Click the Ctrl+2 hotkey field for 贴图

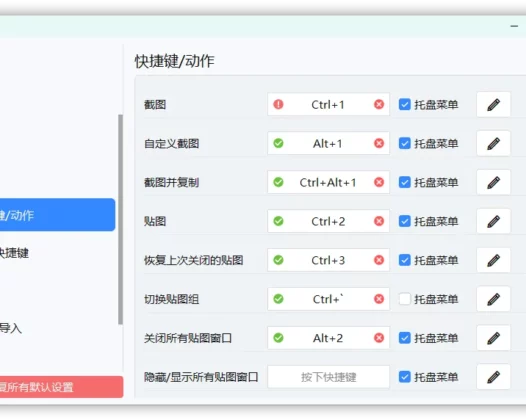(328, 221)
